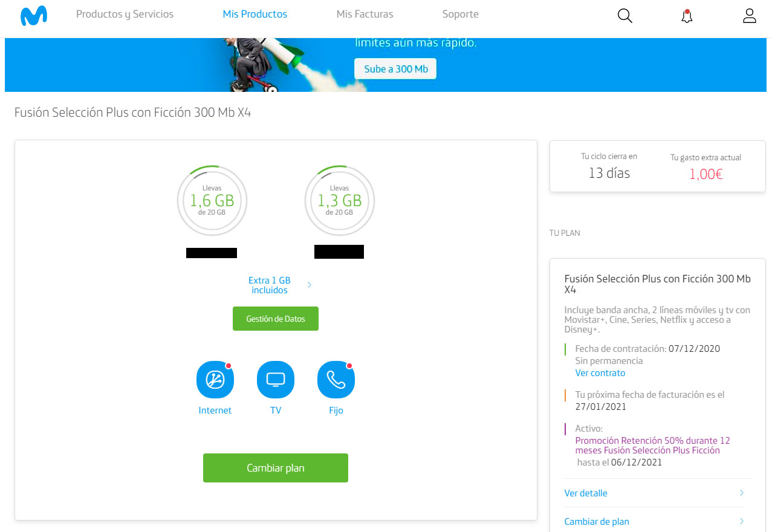Viewport: 772px width, 532px height.
Task: Click the 27/01/2021 billing date
Action: point(600,407)
